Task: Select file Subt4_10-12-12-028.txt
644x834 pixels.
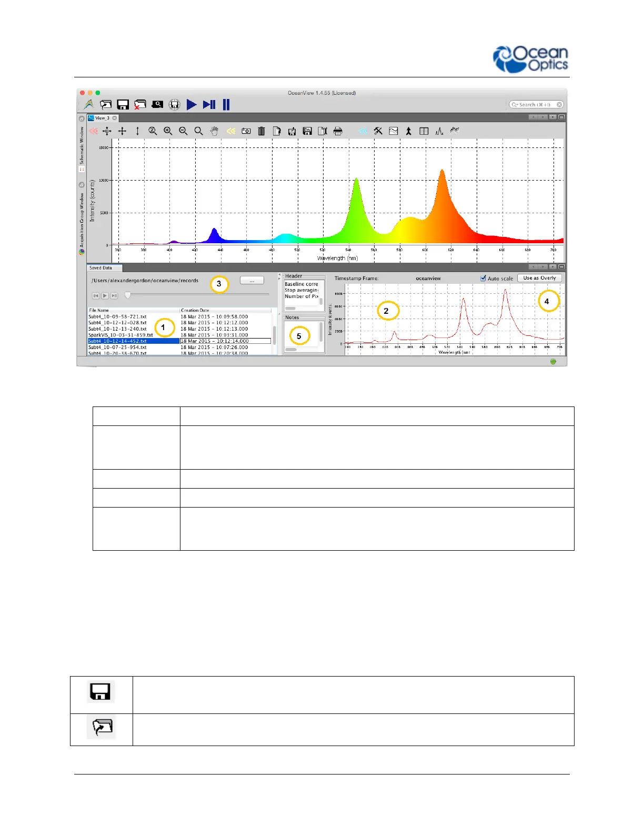Action: (117, 323)
